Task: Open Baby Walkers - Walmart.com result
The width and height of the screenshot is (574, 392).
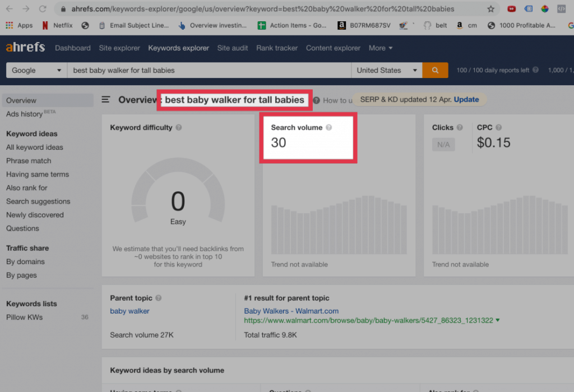Action: pyautogui.click(x=291, y=311)
